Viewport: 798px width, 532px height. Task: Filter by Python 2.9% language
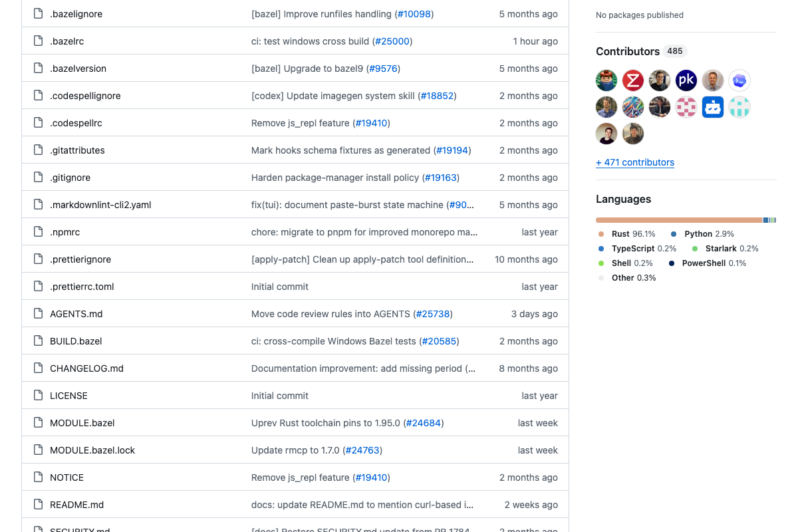point(702,234)
